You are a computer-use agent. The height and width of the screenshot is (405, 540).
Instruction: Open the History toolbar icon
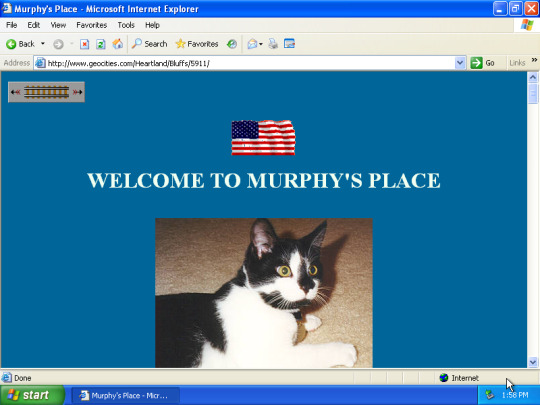232,44
